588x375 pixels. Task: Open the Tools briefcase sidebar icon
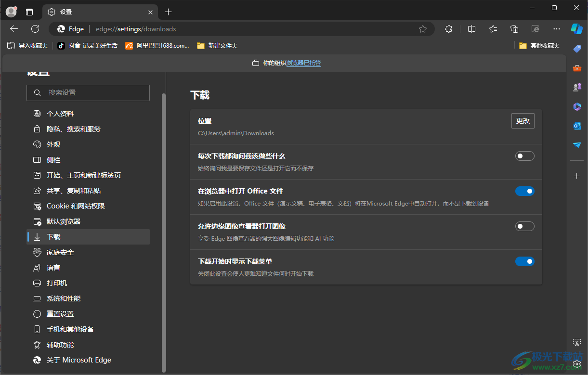pos(577,68)
